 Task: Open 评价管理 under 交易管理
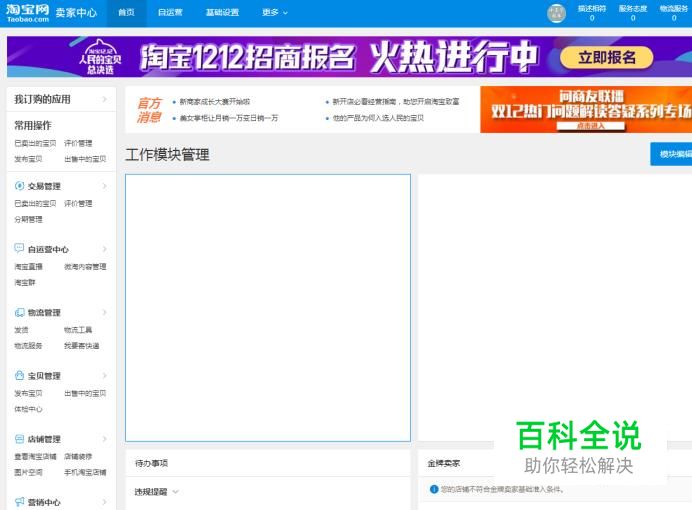tap(78, 203)
